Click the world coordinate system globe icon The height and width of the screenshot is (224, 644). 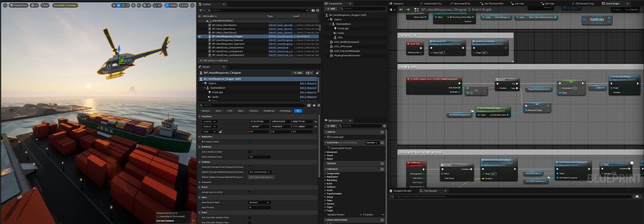tap(134, 6)
